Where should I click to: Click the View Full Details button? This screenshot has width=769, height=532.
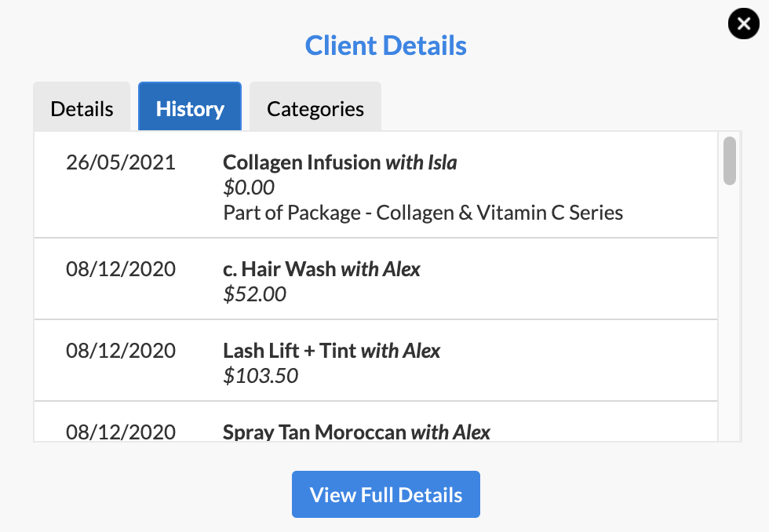click(385, 494)
